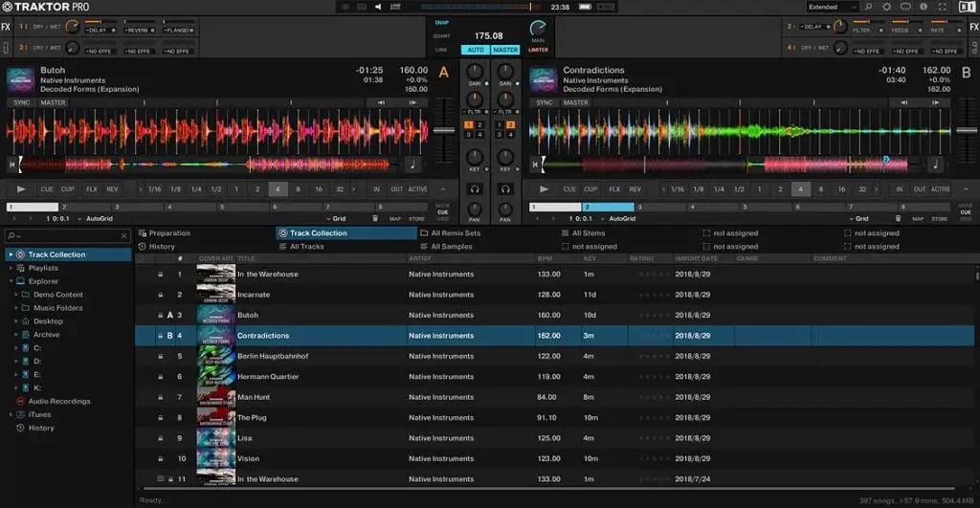
Task: Toggle fullscreen mode icon in header
Action: tap(942, 7)
